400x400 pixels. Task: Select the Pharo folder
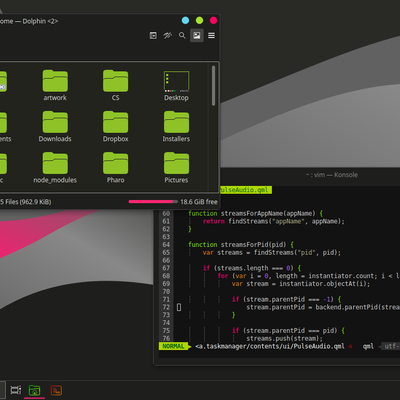pyautogui.click(x=115, y=168)
